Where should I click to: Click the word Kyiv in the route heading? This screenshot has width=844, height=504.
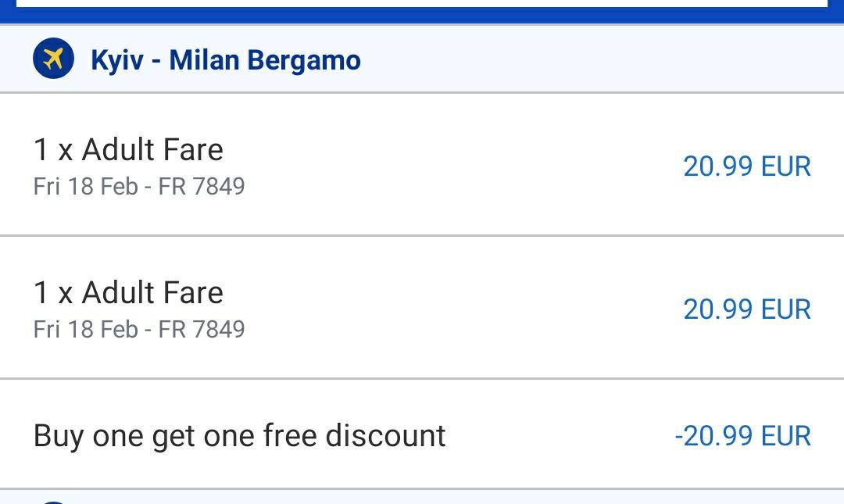coord(117,60)
